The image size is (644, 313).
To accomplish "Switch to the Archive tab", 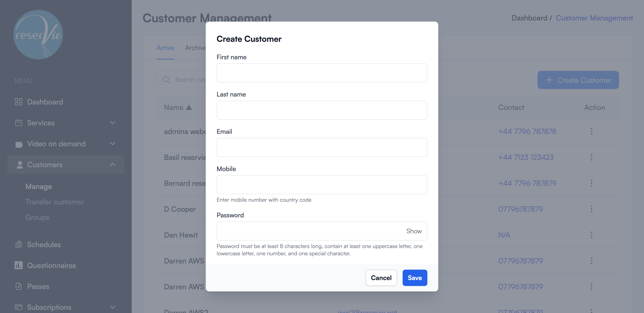I will [x=196, y=47].
